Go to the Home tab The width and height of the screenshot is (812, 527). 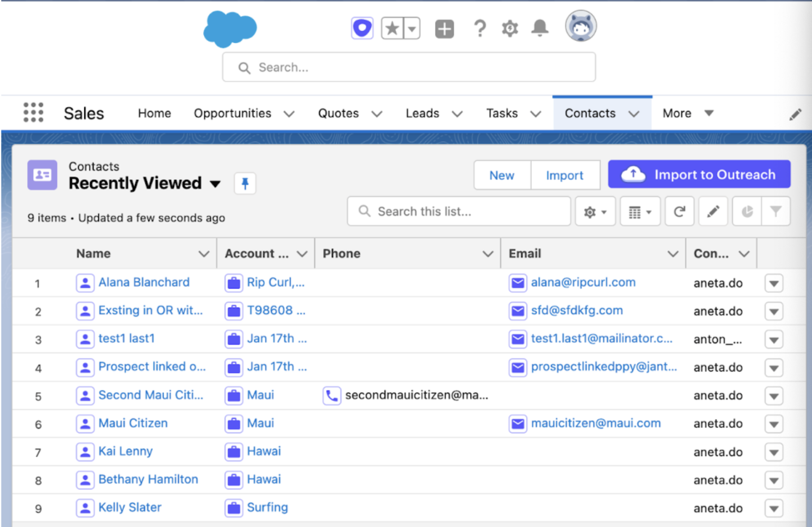tap(154, 113)
